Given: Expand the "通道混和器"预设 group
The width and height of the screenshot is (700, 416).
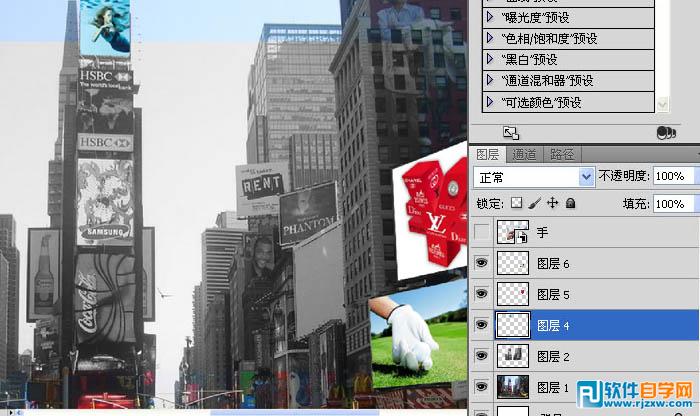Looking at the screenshot, I should pos(490,80).
